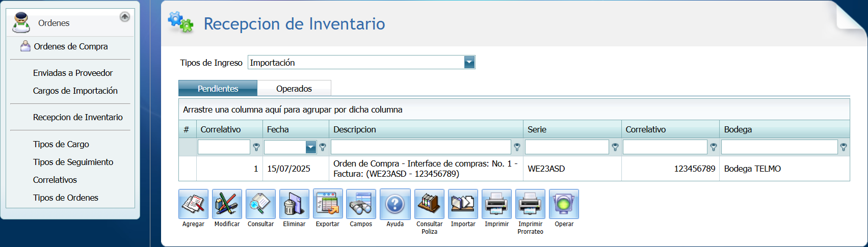Click the Importar icon
Viewport: 868px width, 247px height.
(x=463, y=204)
